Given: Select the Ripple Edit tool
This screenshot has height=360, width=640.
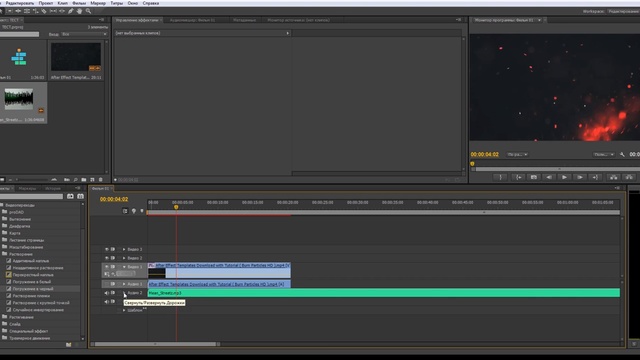Looking at the screenshot, I should (18, 11).
